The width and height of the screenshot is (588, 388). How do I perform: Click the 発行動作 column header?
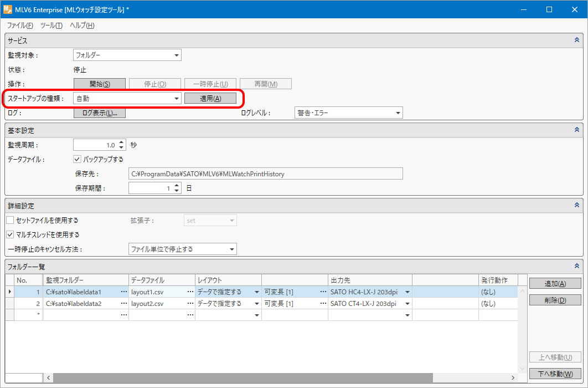coord(498,280)
